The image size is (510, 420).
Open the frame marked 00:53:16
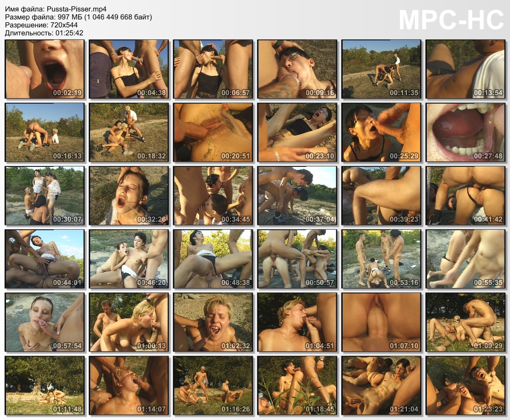[x=381, y=259]
